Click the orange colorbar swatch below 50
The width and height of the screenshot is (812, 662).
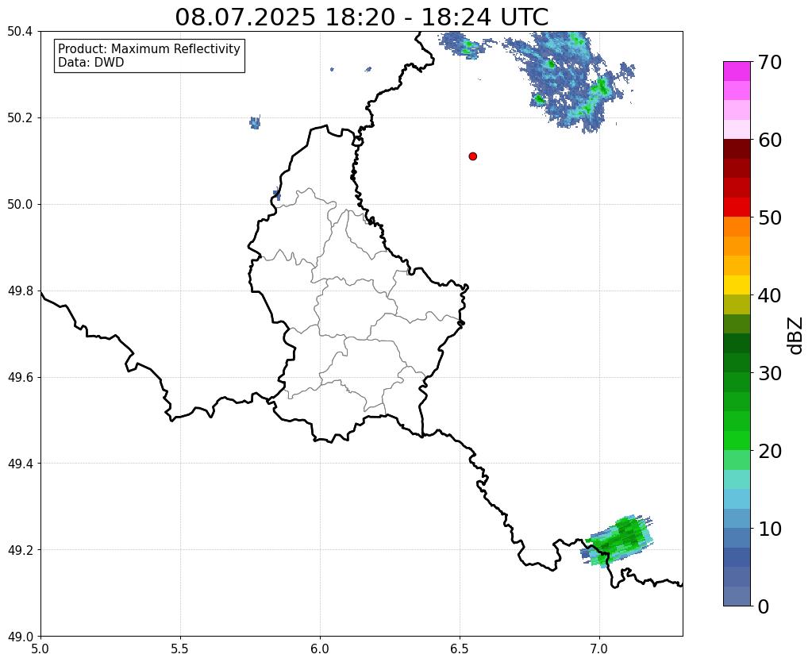(737, 226)
